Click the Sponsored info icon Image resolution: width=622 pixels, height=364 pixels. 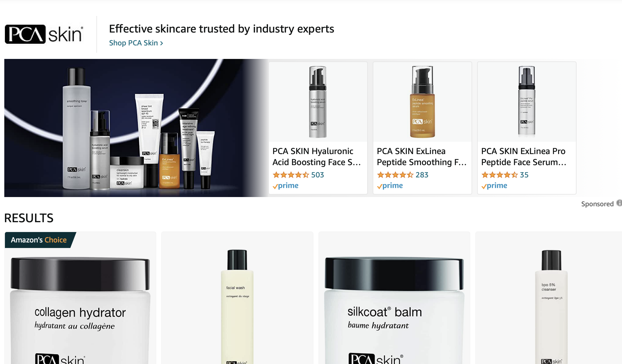click(x=619, y=203)
